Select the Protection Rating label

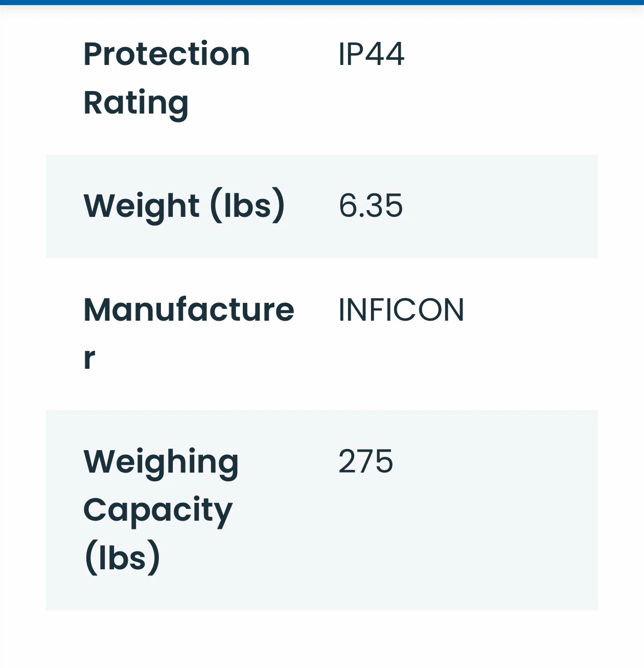point(167,78)
